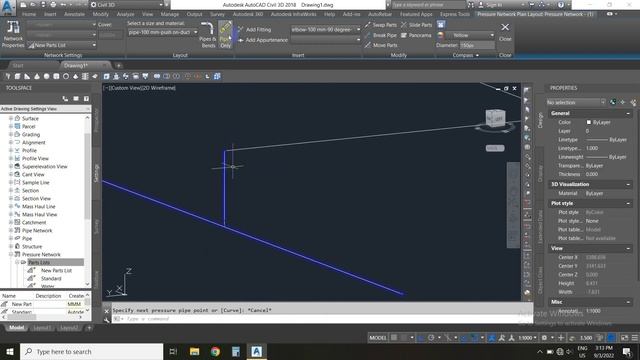
Task: Click the compass color wheel swatch
Action: 440,36
